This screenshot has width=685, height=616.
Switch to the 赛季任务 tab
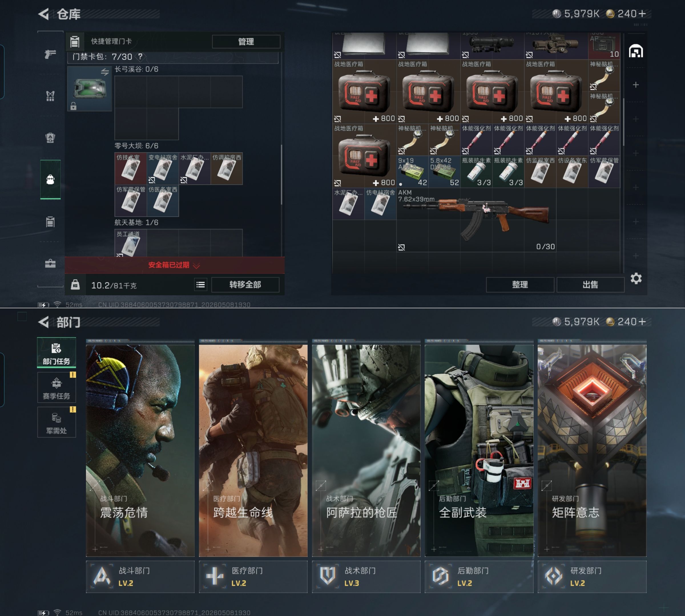(56, 387)
